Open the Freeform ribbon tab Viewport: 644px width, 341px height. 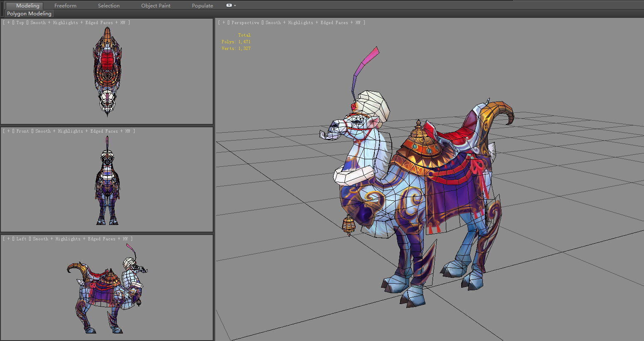click(65, 5)
